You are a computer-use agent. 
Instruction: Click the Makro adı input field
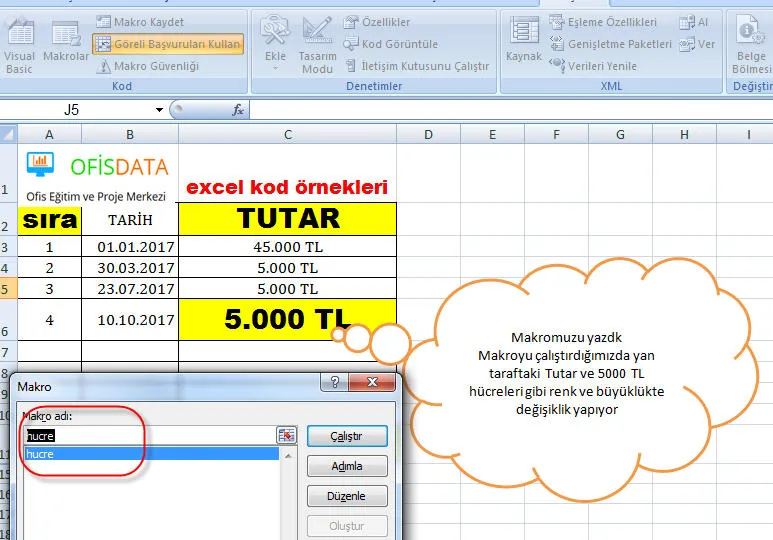point(150,435)
